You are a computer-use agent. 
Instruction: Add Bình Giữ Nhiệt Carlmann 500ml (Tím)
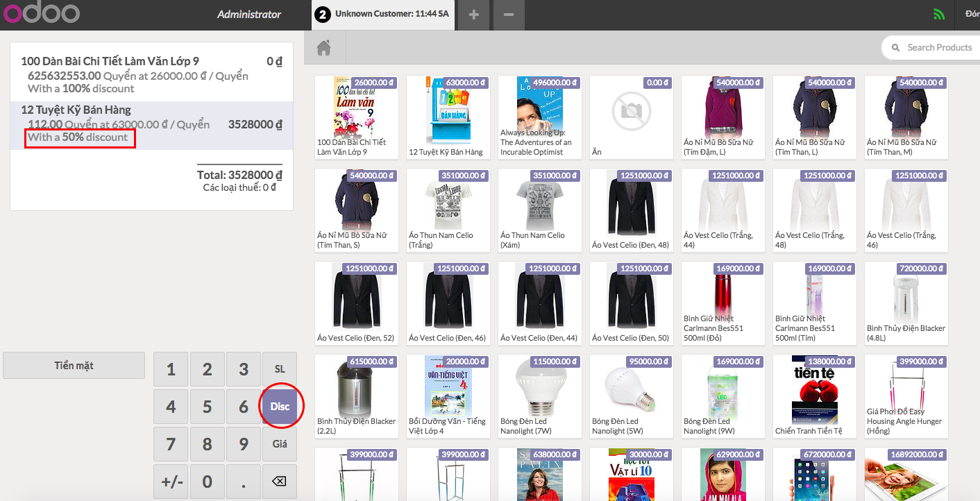pos(815,303)
